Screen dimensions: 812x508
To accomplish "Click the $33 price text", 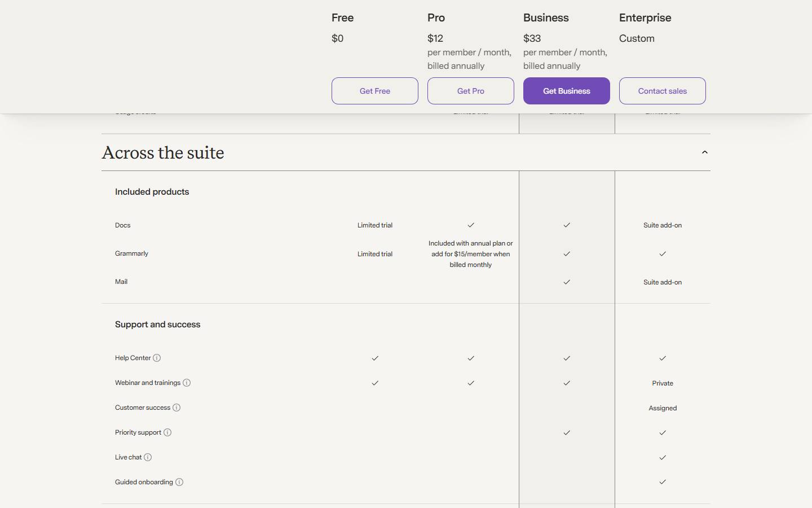I will [532, 38].
